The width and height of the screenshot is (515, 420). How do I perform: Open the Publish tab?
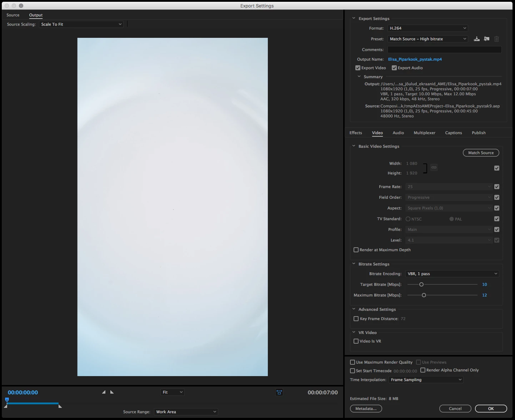479,133
